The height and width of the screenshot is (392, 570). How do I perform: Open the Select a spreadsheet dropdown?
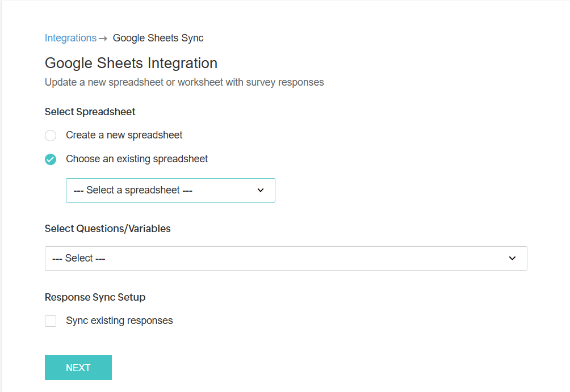[170, 190]
